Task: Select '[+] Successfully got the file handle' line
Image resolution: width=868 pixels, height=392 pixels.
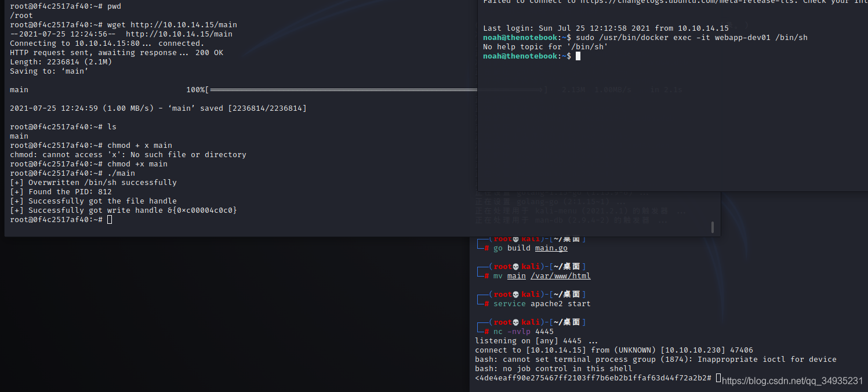Action: [x=93, y=201]
